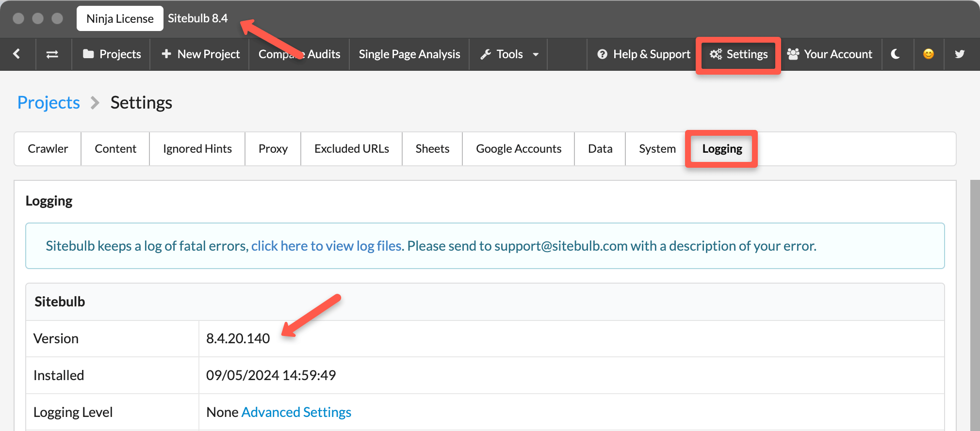The image size is (980, 431).
Task: Click the smiley face feedback icon
Action: (929, 54)
